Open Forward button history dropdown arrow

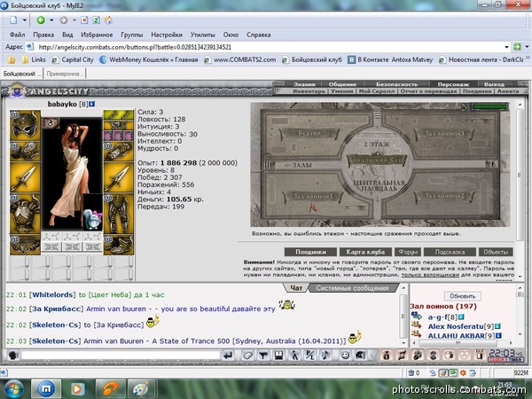(74, 20)
